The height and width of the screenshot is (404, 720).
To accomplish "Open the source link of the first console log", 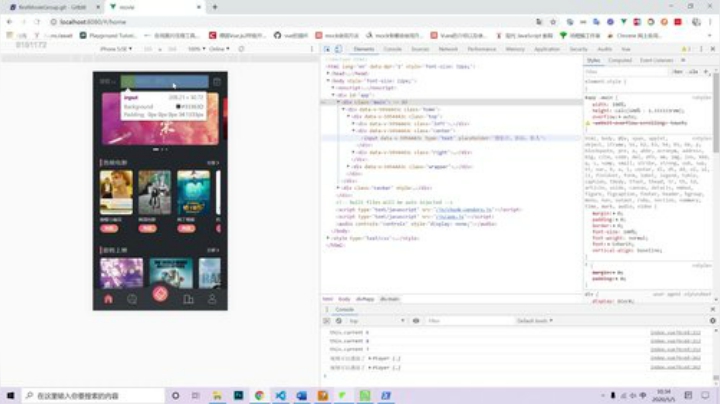I will pos(675,332).
